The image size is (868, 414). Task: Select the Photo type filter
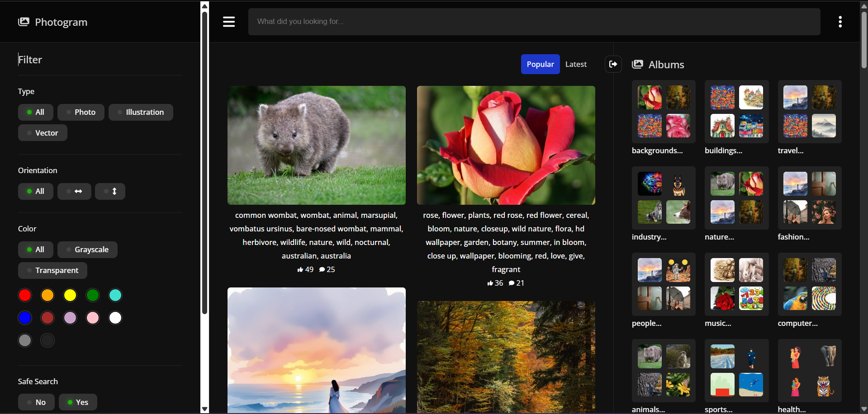pos(81,112)
